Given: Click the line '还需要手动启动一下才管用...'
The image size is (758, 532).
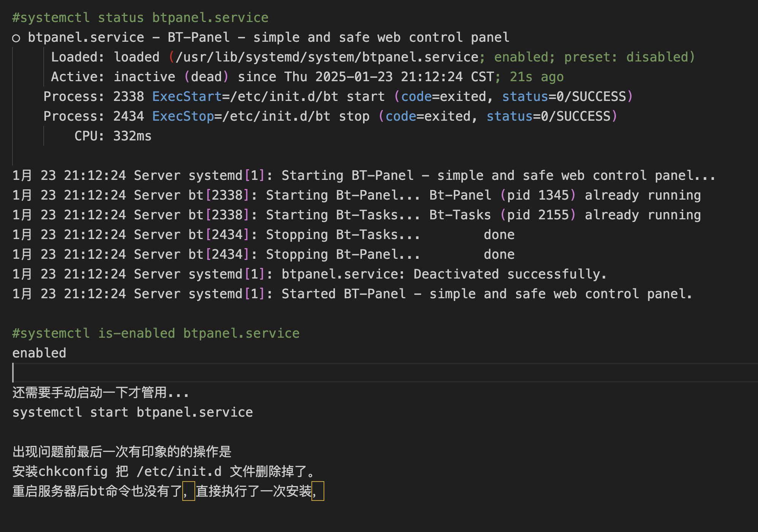Looking at the screenshot, I should point(101,392).
